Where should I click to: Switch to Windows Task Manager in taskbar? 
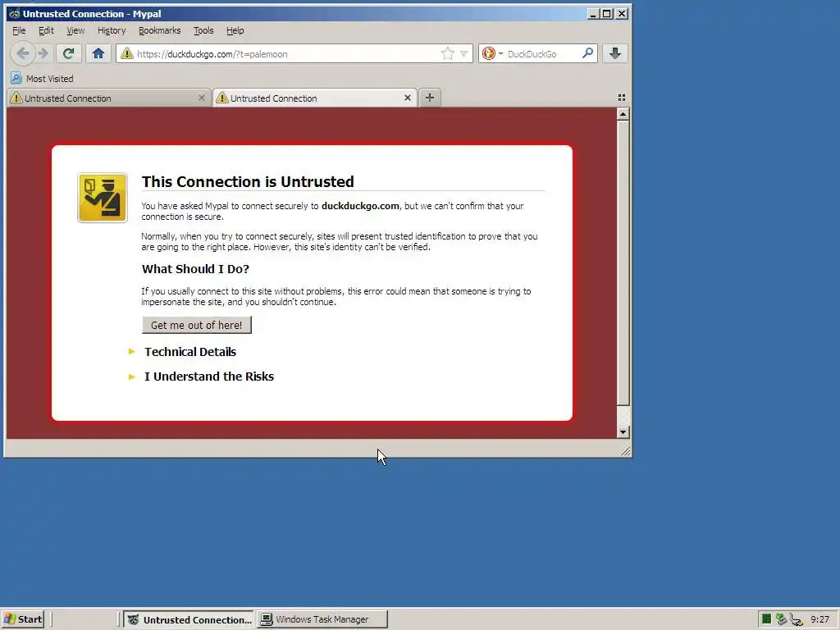pos(322,619)
